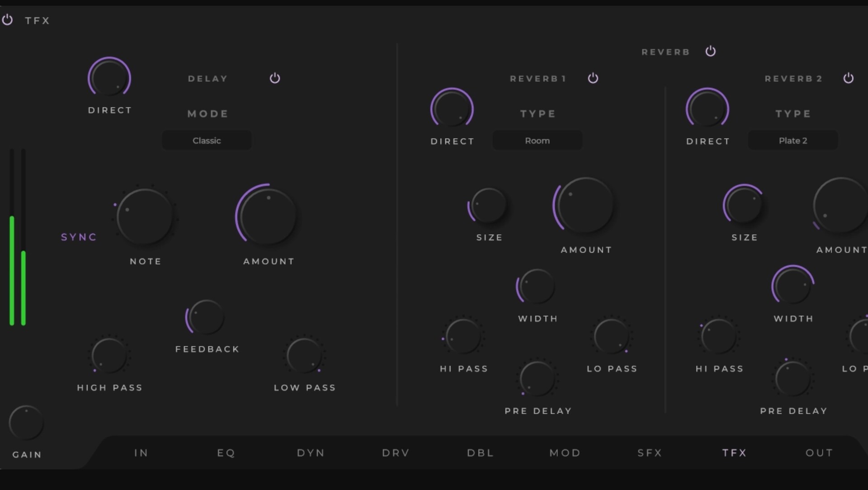
Task: Click the delay Feedback knob
Action: (x=207, y=317)
